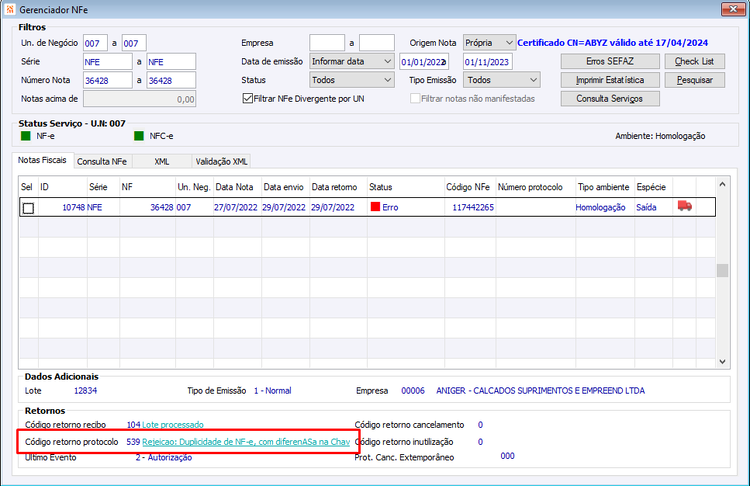Expand Data de emissão Informar data dropdown
Viewport: 750px width, 486px height.
352,61
